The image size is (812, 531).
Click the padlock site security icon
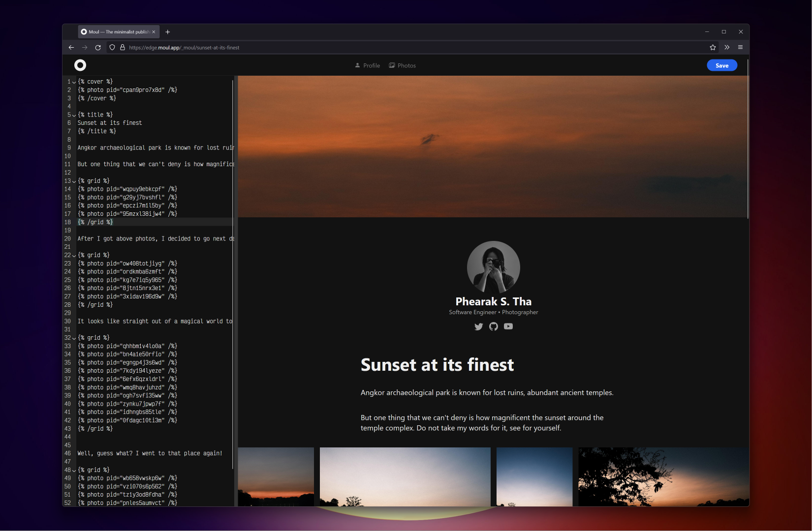pos(123,48)
